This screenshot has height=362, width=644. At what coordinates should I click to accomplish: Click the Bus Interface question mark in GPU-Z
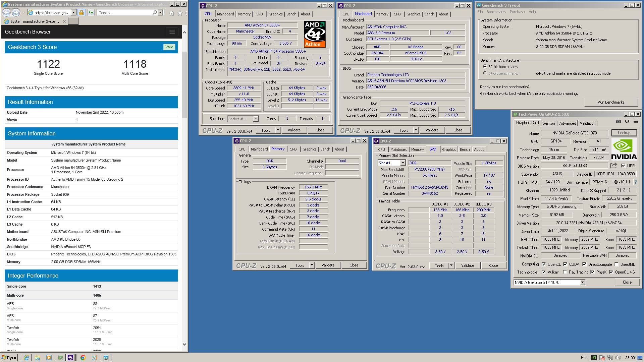coord(636,182)
